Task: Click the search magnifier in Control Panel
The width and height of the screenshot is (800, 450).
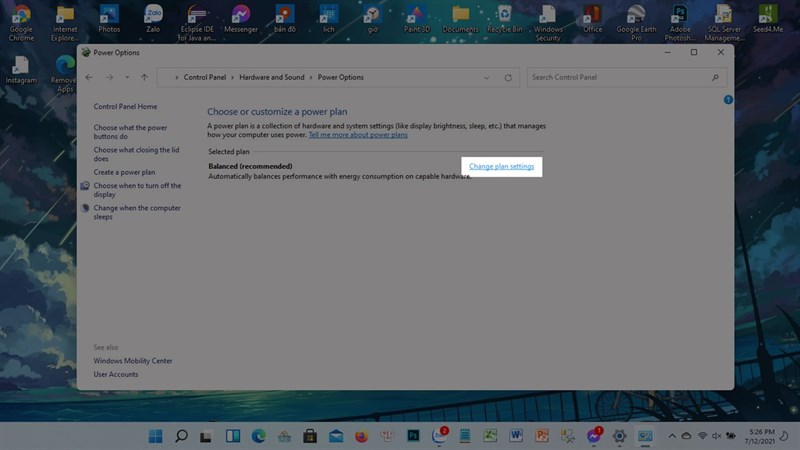Action: (715, 78)
